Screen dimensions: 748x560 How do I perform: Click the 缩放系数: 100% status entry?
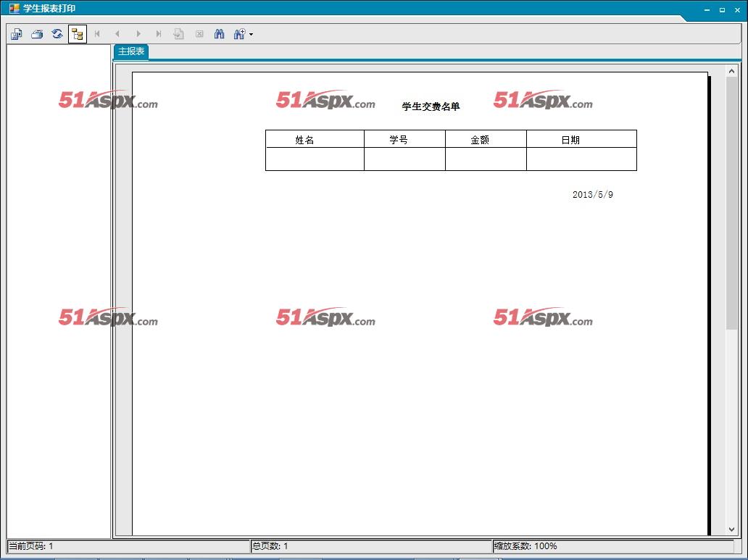point(613,546)
